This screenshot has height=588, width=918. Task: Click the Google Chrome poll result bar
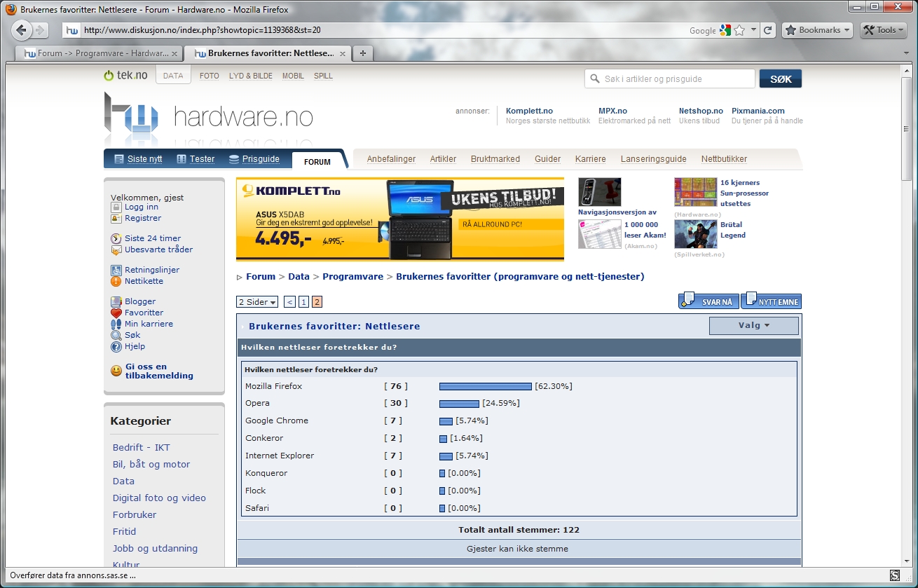pyautogui.click(x=446, y=421)
